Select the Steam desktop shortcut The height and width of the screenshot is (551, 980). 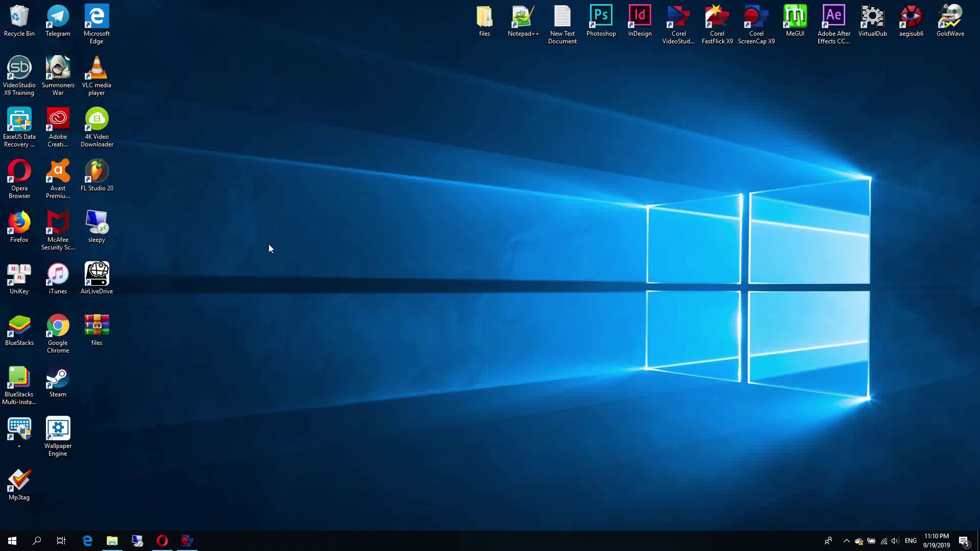(58, 381)
